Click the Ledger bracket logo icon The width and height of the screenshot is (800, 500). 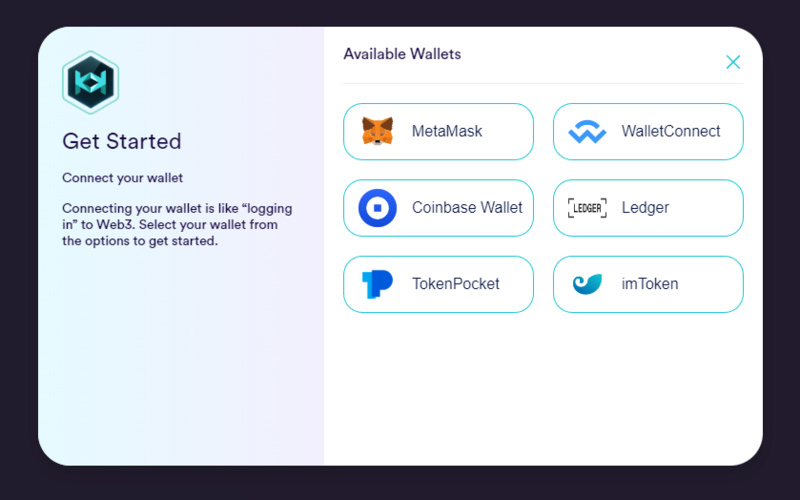point(587,208)
